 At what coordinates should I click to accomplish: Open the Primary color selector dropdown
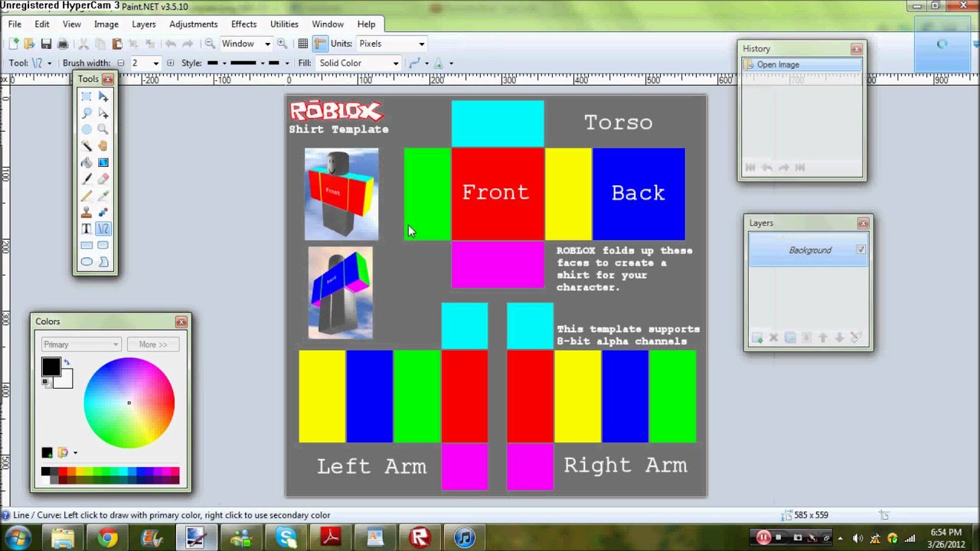coord(80,344)
